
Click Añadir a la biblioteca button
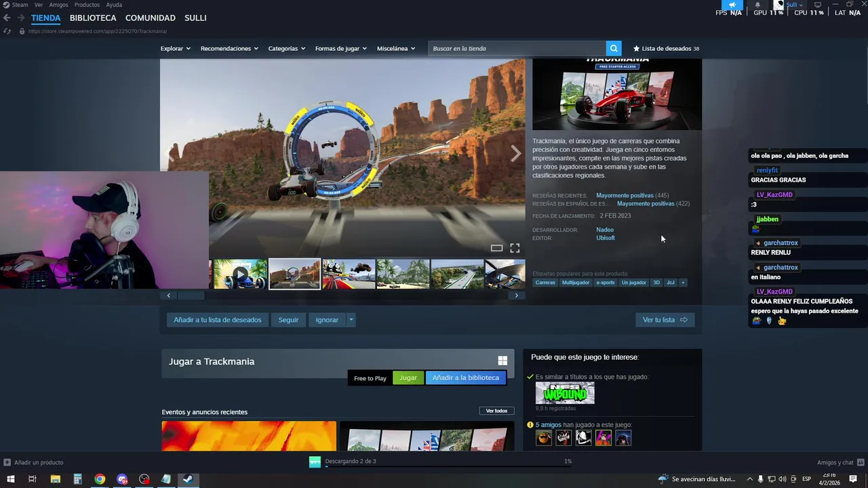(465, 378)
